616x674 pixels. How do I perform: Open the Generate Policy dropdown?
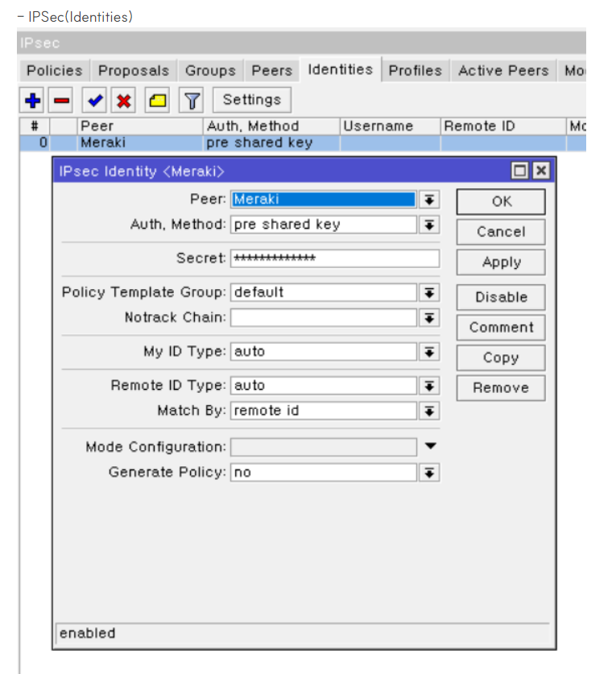pos(429,473)
